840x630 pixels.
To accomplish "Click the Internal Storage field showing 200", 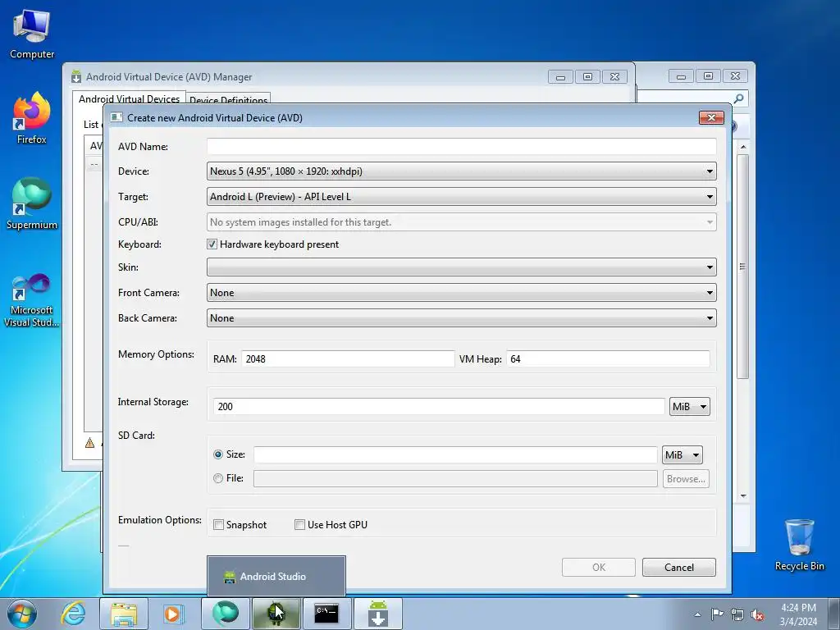I will [439, 407].
